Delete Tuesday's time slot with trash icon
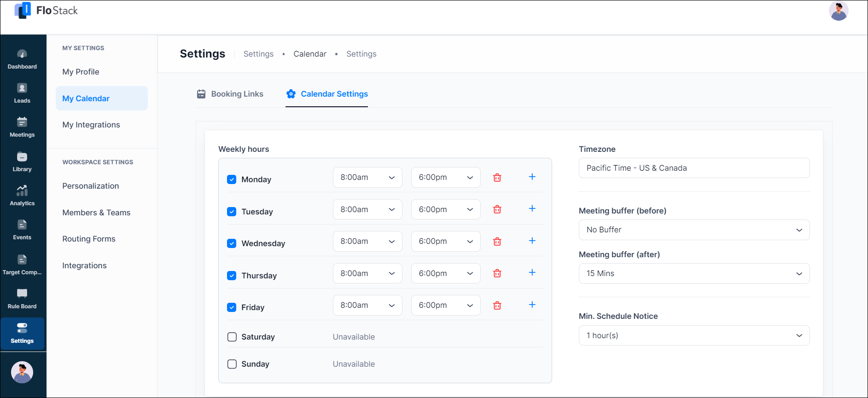This screenshot has width=868, height=398. click(x=497, y=209)
